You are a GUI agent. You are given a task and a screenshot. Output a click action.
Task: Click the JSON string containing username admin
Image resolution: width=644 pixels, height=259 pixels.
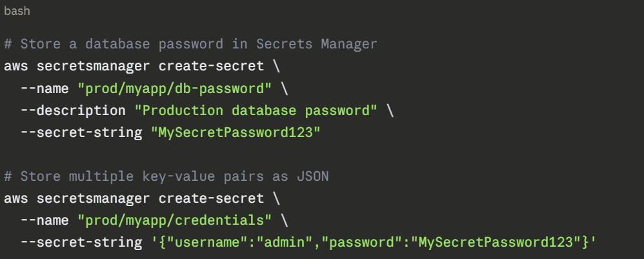(x=374, y=242)
